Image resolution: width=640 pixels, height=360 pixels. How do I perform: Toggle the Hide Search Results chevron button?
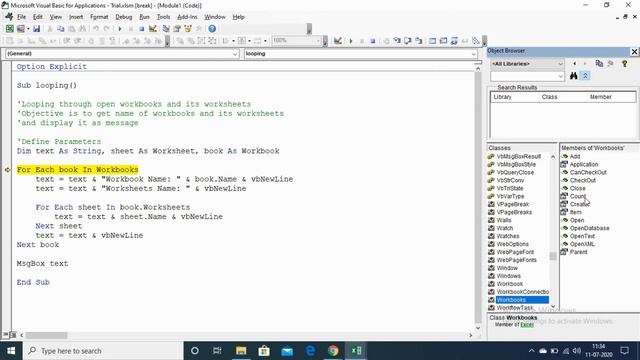pyautogui.click(x=585, y=76)
